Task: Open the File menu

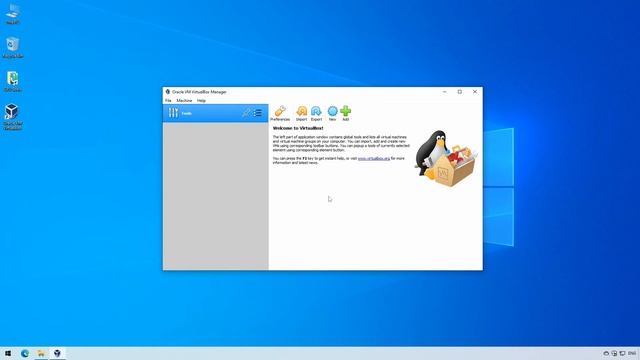Action: click(x=168, y=100)
